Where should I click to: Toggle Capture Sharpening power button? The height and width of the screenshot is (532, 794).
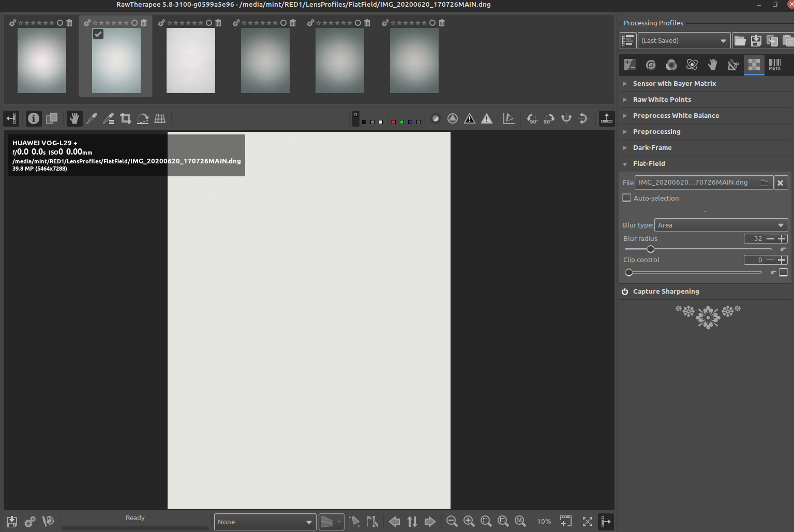625,292
